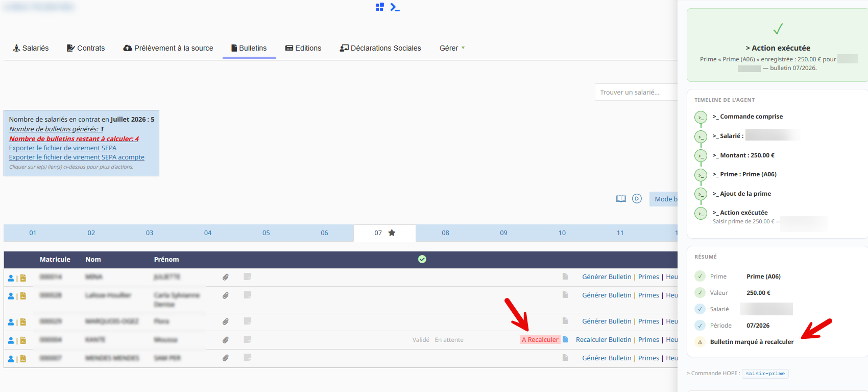Viewport: 868px width, 392px height.
Task: Open the documentation book icon
Action: [x=621, y=199]
